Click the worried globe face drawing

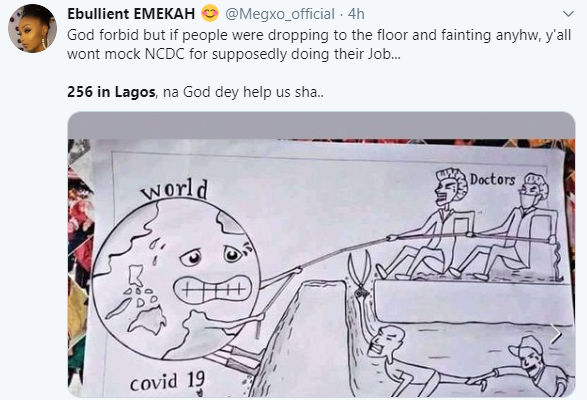pyautogui.click(x=176, y=279)
